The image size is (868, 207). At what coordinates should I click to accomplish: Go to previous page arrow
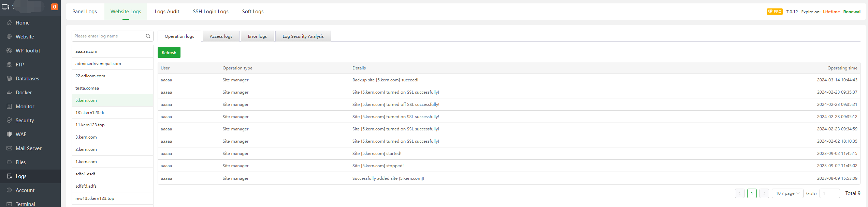coord(739,193)
